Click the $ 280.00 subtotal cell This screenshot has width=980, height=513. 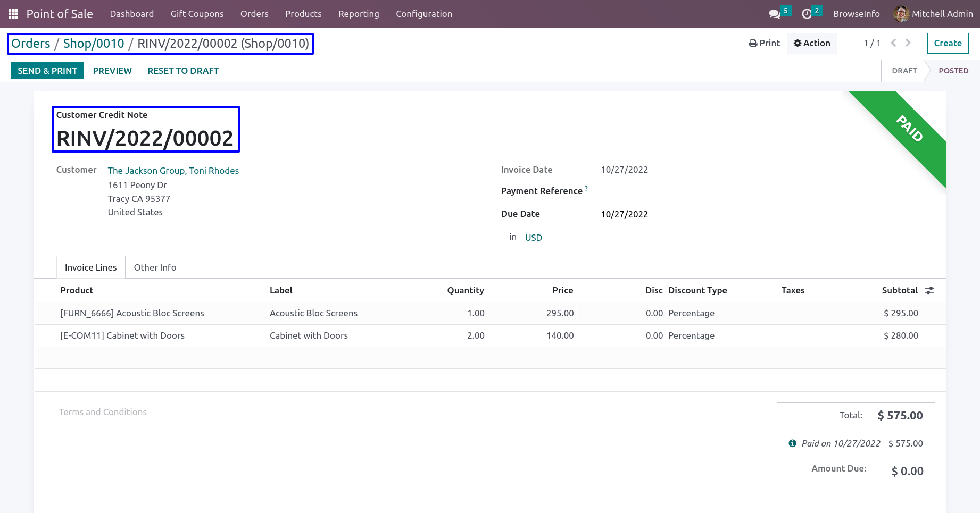click(901, 335)
